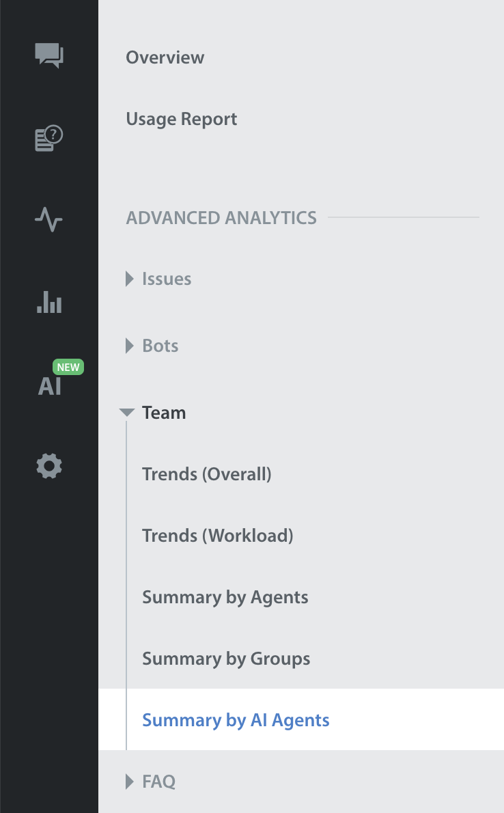Open Summary by Groups report

point(226,659)
